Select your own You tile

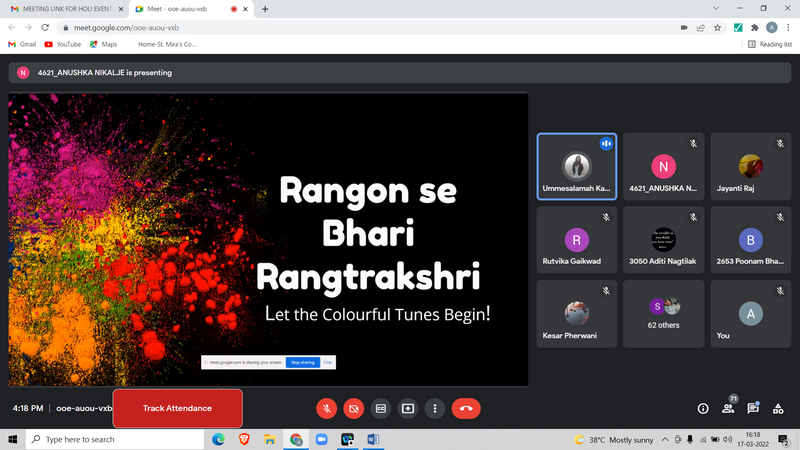pos(751,314)
